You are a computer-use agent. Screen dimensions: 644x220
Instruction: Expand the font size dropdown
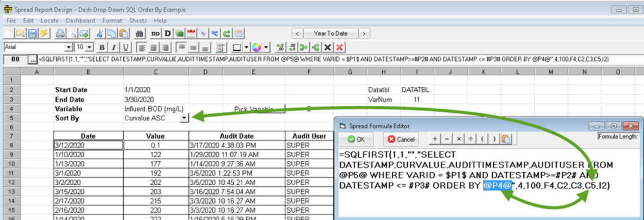(89, 47)
